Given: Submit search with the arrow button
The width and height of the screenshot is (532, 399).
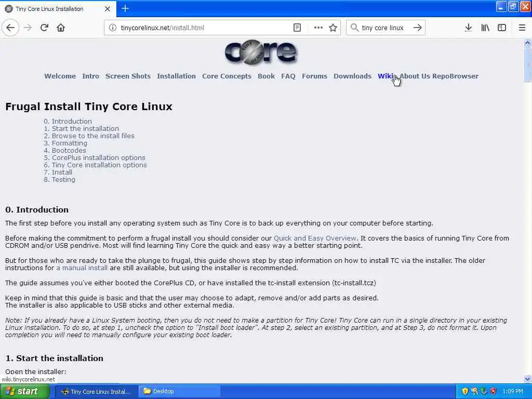Looking at the screenshot, I should (x=418, y=28).
